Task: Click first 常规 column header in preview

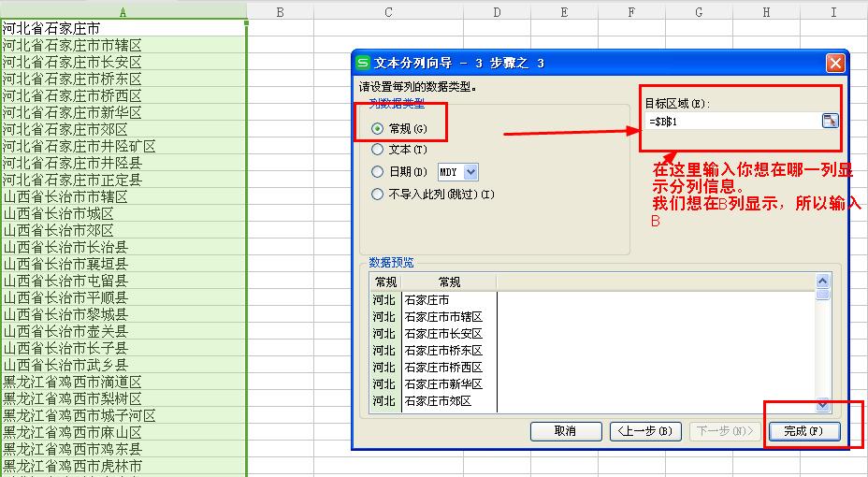Action: point(386,282)
